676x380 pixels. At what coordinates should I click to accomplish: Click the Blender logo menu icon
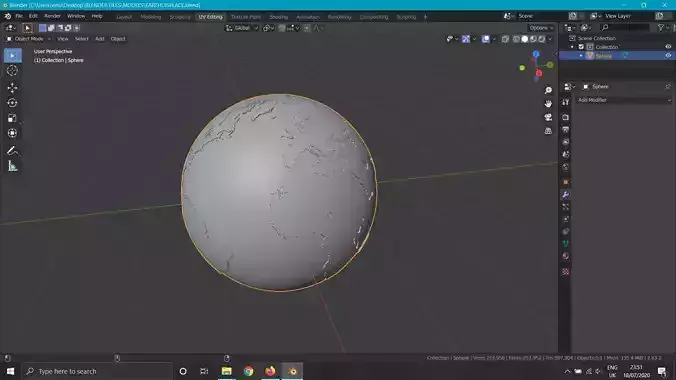[8, 16]
